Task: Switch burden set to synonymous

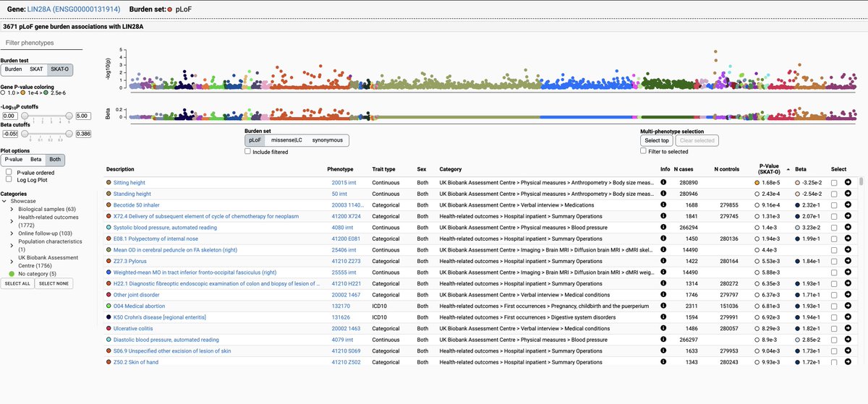Action: tap(328, 140)
